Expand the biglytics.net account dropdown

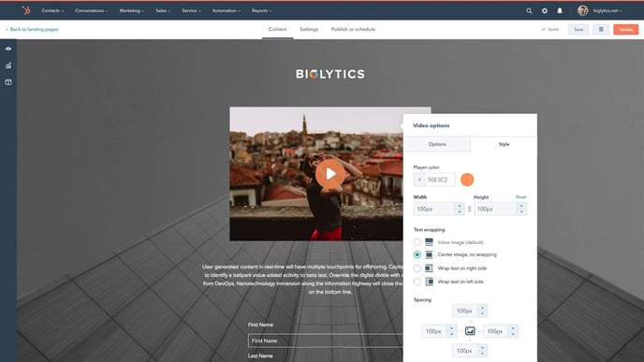[x=607, y=11]
